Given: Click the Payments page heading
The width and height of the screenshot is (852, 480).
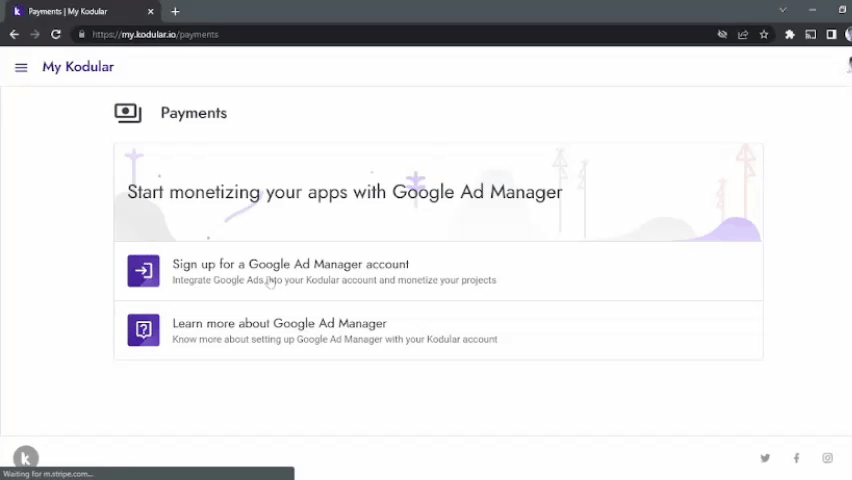Looking at the screenshot, I should (193, 113).
